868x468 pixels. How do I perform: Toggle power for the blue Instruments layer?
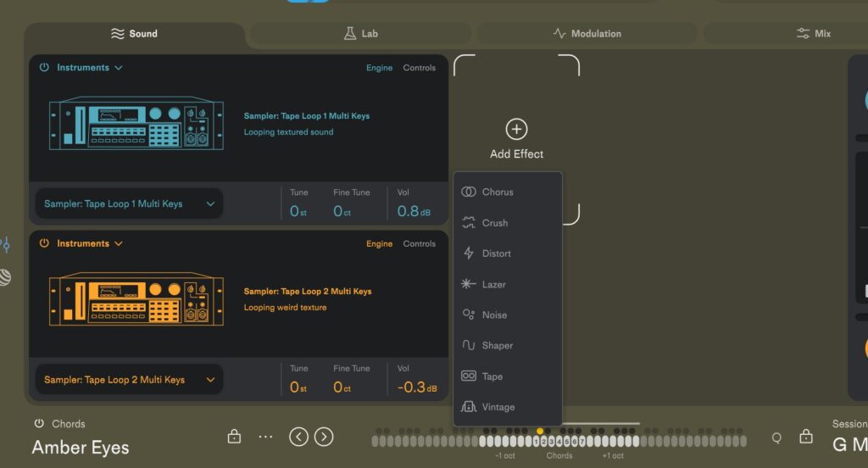(x=44, y=68)
